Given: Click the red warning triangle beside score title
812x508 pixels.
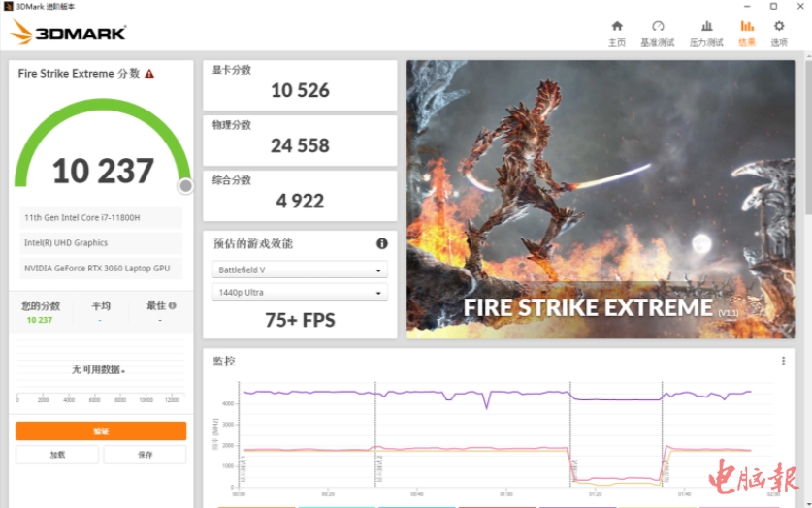Looking at the screenshot, I should click(x=149, y=74).
